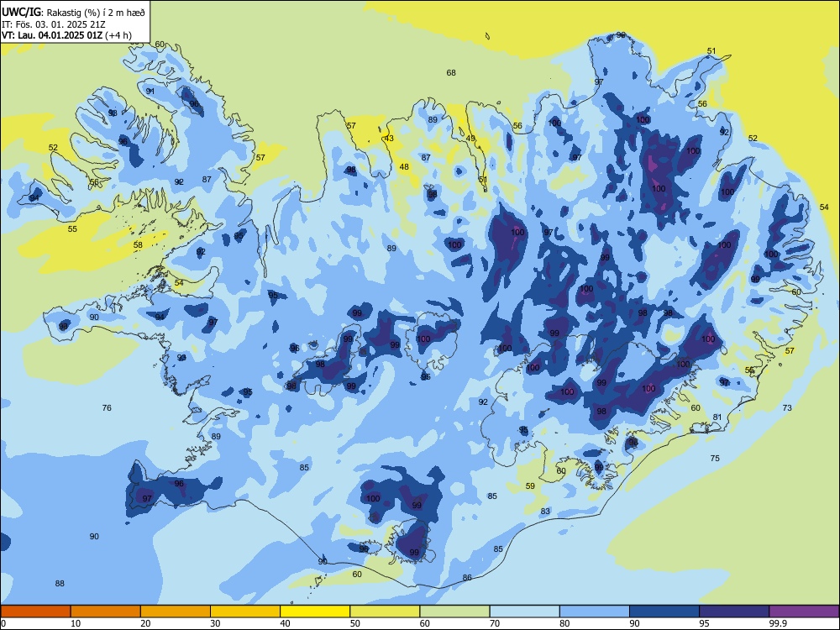Click the humidity value 81 on the southeast coast
This screenshot has width=840, height=630.
(717, 417)
